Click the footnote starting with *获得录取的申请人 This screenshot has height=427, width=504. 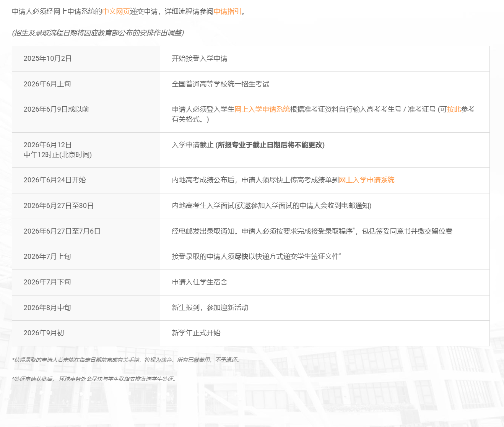point(126,360)
